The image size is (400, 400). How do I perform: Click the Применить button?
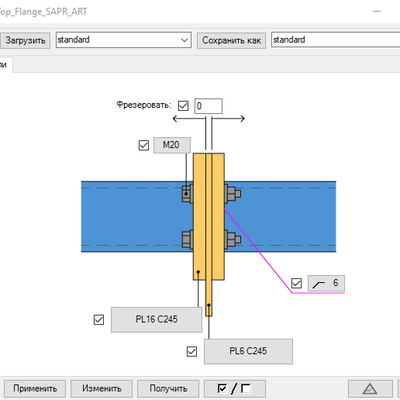click(x=35, y=389)
